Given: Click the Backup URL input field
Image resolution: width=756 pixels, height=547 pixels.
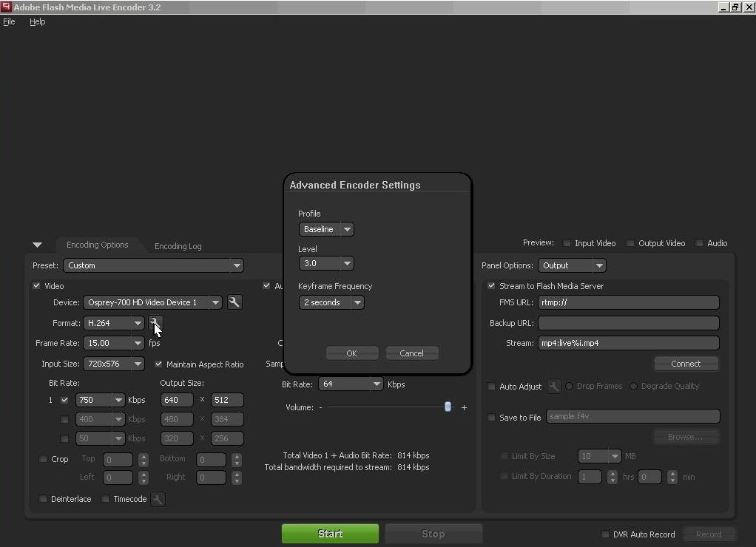Looking at the screenshot, I should point(629,323).
